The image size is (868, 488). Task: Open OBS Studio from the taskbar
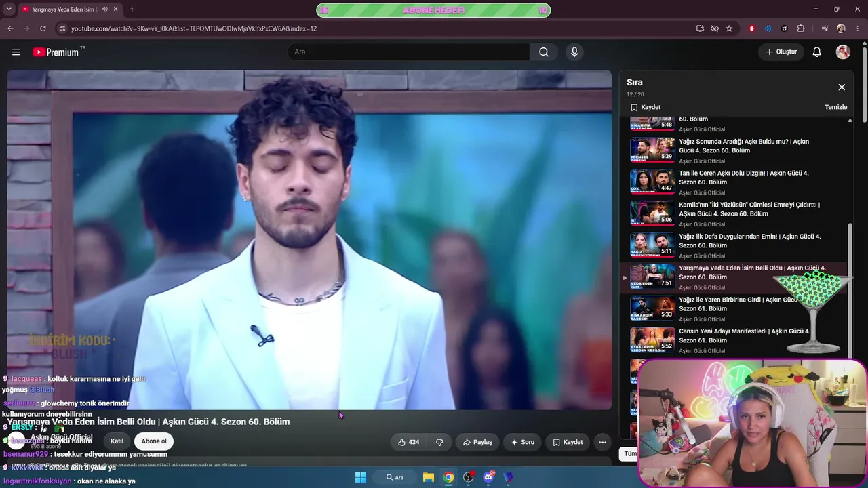pos(468,477)
